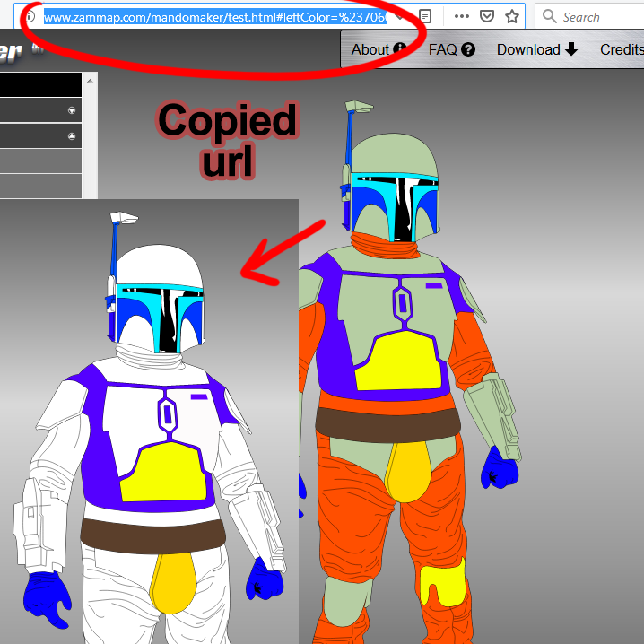Select brown belt on the orange-suited figure
The image size is (644, 644).
(x=388, y=424)
